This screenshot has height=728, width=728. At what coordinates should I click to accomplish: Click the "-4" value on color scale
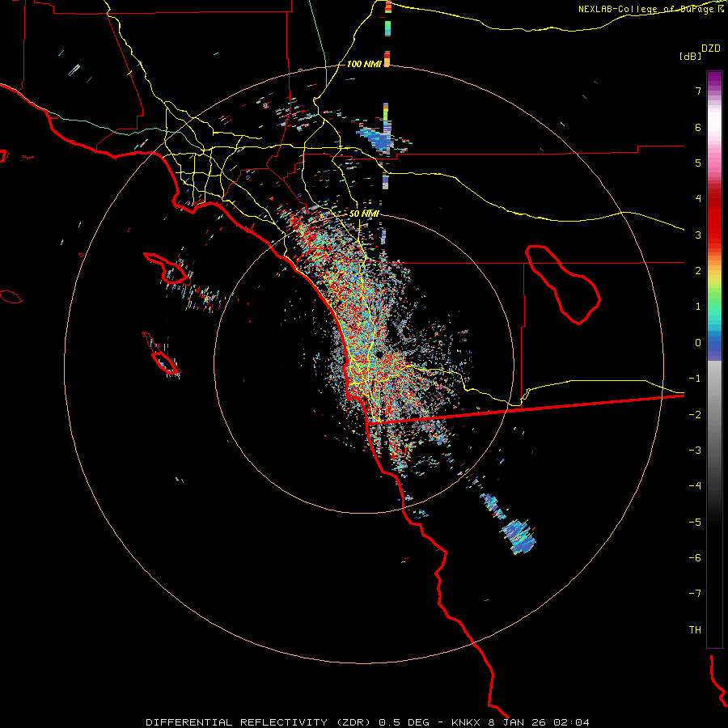pyautogui.click(x=695, y=485)
